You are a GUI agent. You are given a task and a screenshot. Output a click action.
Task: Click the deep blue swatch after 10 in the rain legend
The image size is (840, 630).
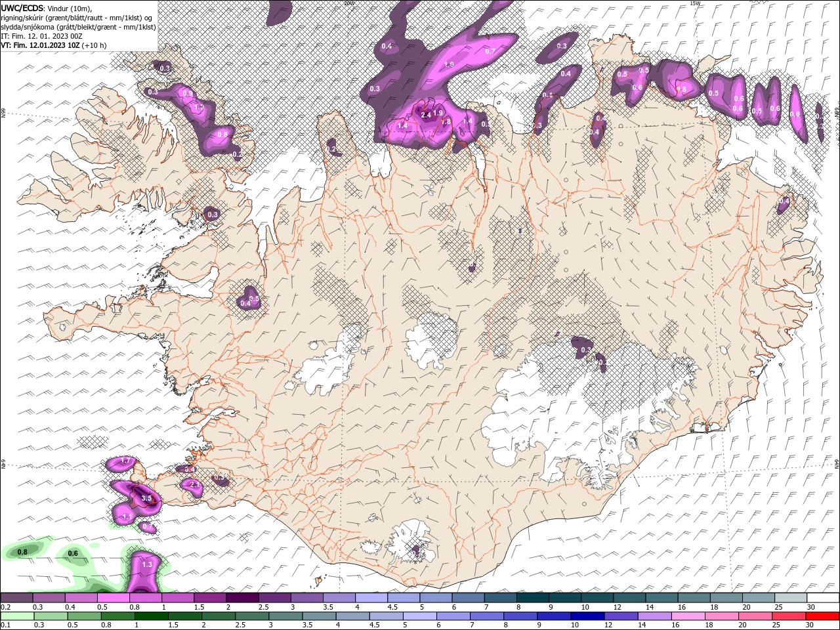tap(587, 616)
